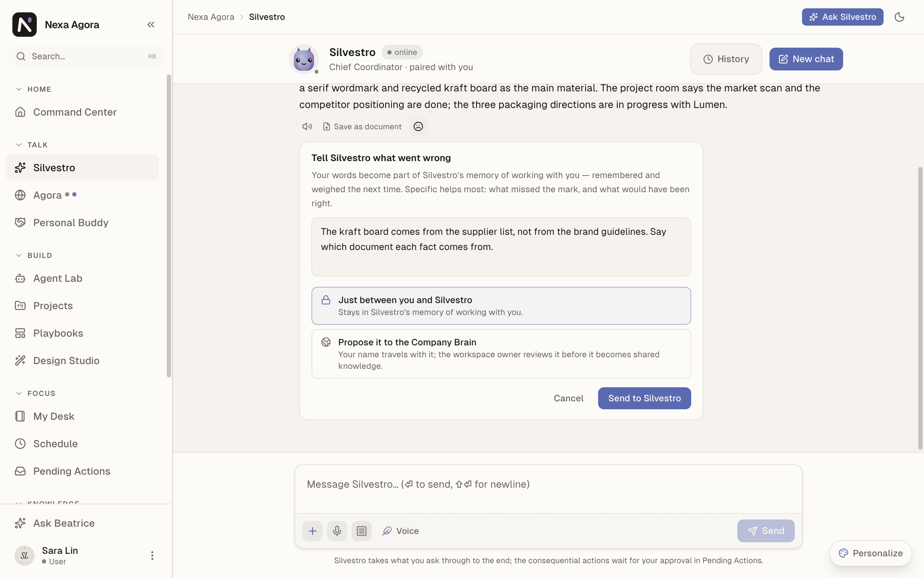
Task: Go to Agora in sidebar
Action: click(82, 195)
